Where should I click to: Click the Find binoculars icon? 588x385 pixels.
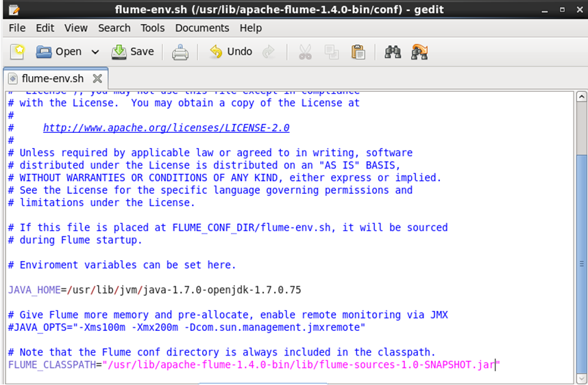coord(393,52)
